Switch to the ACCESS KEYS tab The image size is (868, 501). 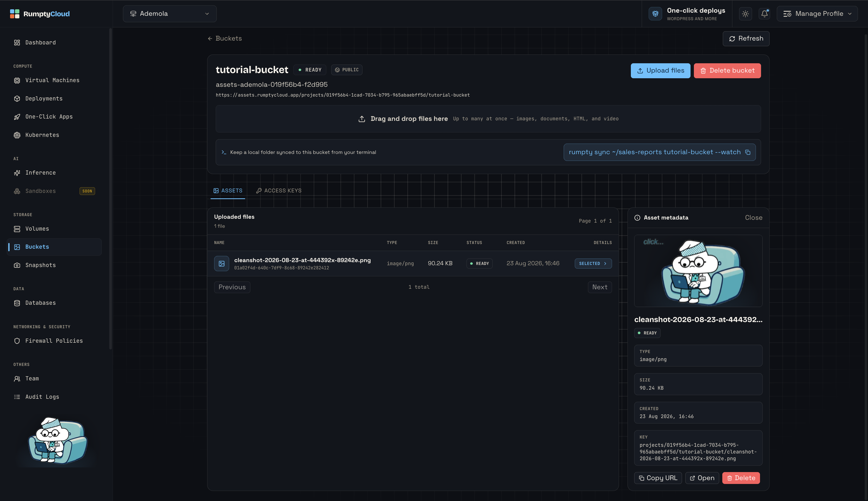point(279,191)
